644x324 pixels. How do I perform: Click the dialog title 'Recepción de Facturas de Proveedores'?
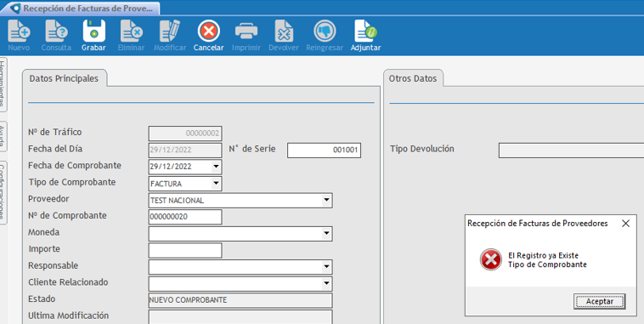click(537, 224)
